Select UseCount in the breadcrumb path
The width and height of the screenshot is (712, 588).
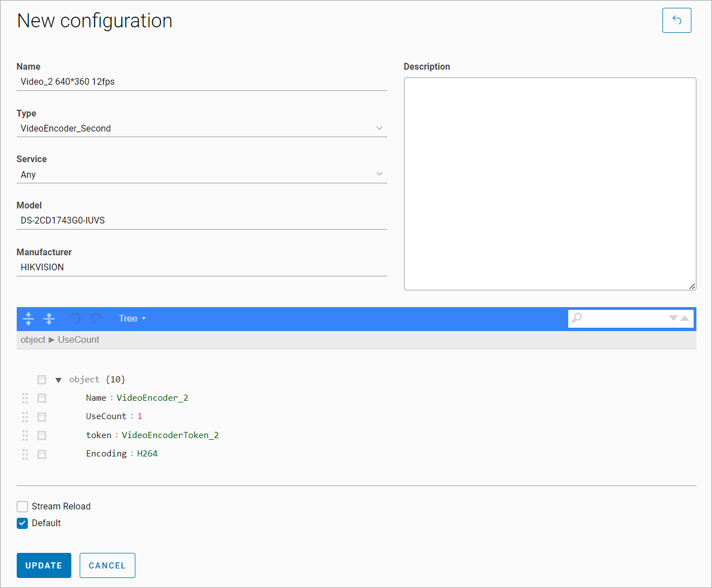click(x=79, y=340)
